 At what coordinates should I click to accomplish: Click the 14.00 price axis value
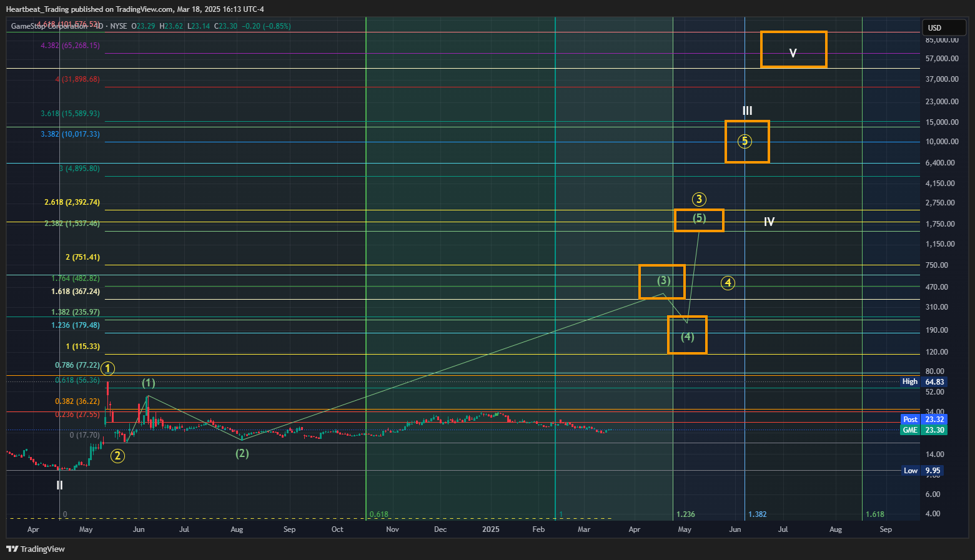(935, 454)
